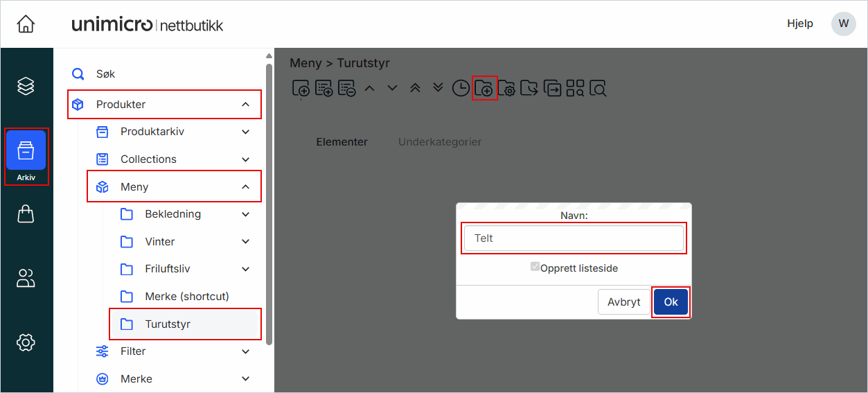Click the move folder arrow toolbar icon
This screenshot has width=868, height=393.
pyautogui.click(x=529, y=89)
